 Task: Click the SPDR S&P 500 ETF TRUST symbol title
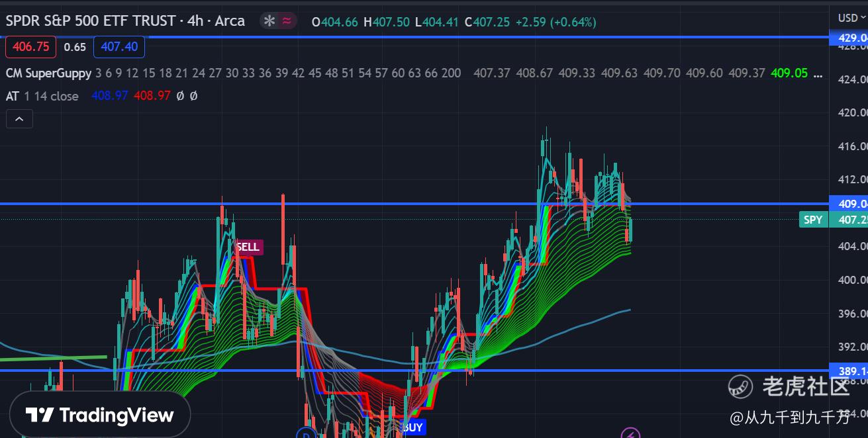point(126,21)
